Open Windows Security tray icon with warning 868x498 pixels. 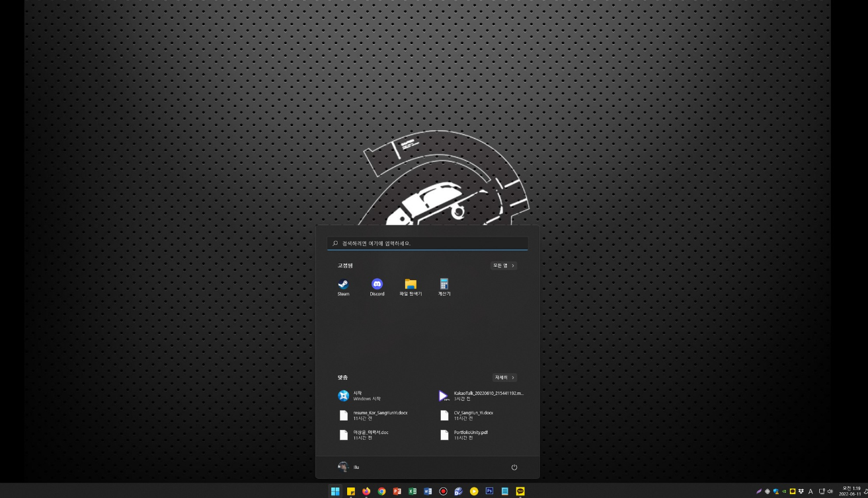click(x=776, y=491)
